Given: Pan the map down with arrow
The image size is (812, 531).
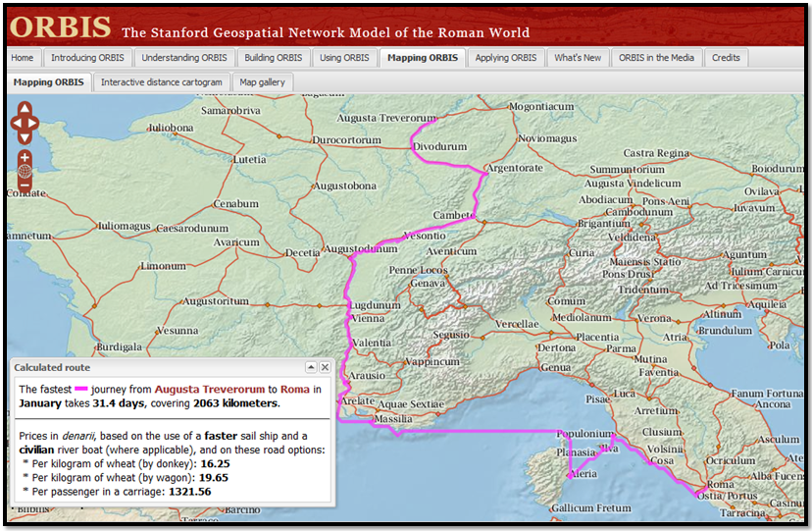Looking at the screenshot, I should pos(25,137).
